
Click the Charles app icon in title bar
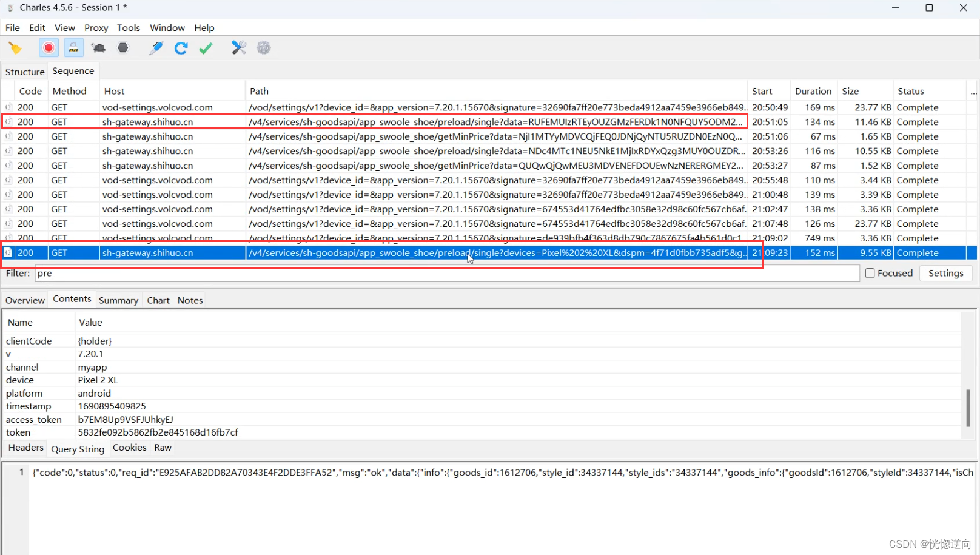[10, 8]
